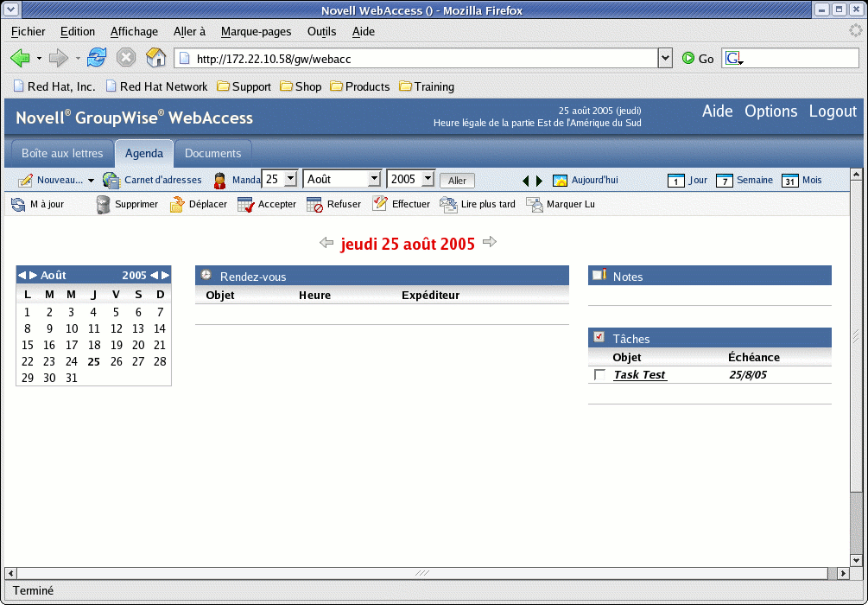Open the Red Hat Network bookmark
This screenshot has width=868, height=605.
(156, 86)
